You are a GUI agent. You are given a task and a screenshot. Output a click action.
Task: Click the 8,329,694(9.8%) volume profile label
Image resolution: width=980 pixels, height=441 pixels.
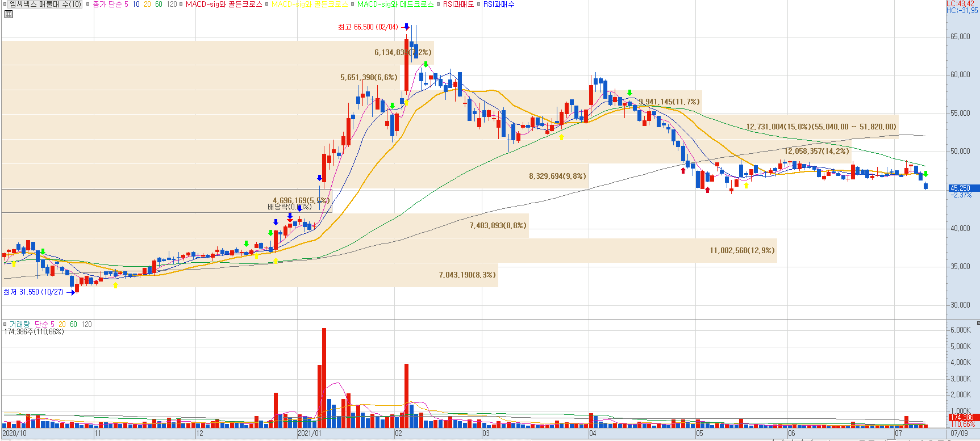[x=557, y=177]
